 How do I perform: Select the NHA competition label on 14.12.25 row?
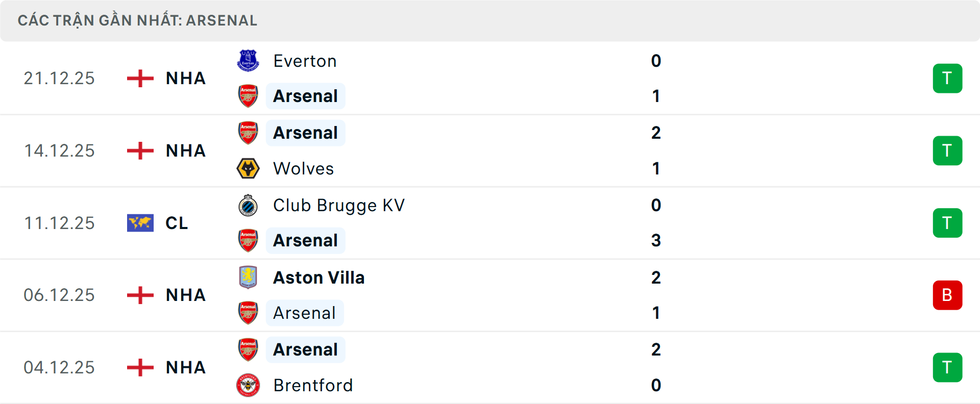coord(185,151)
